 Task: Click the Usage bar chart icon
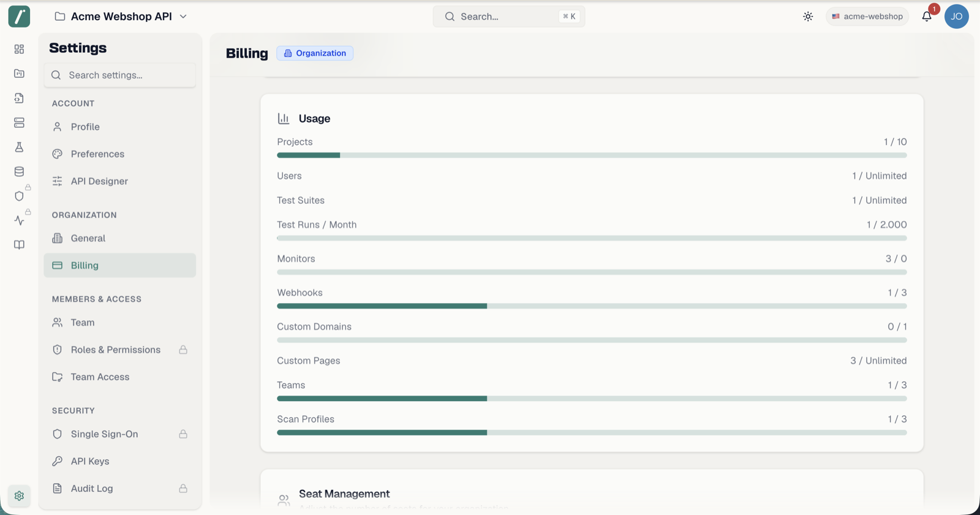284,118
